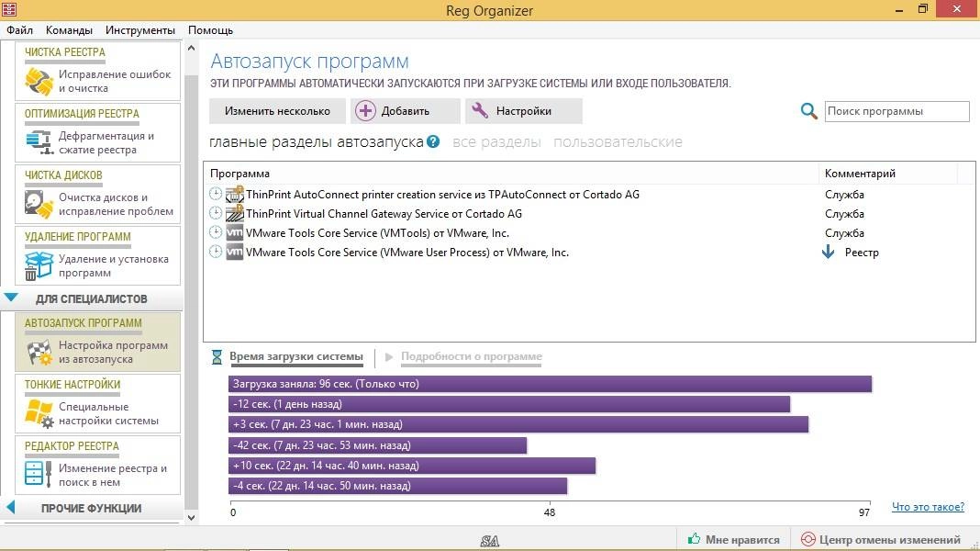Select the -12 сек. (1 день назад) bar
Image resolution: width=980 pixels, height=551 pixels.
click(509, 404)
